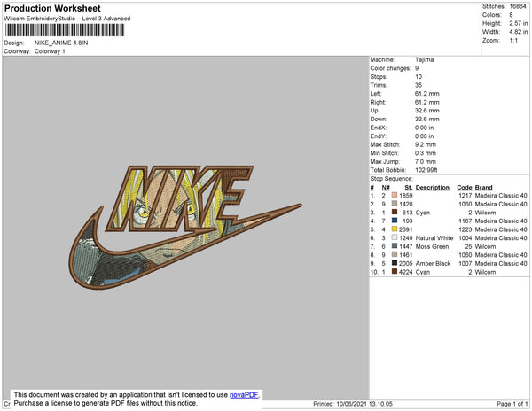Click the N# column header
This screenshot has width=532, height=411.
[x=386, y=188]
